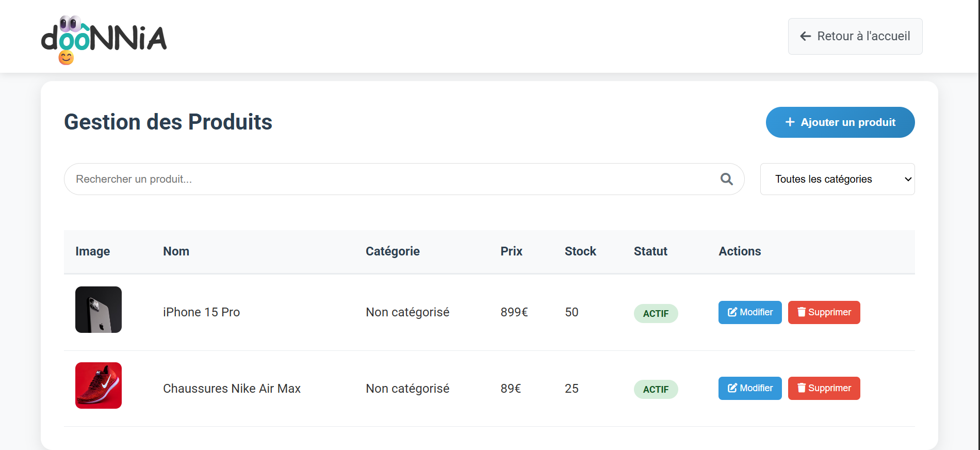The image size is (980, 450).
Task: Click the edit pencil icon for iPhone 15 Pro
Action: [x=732, y=312]
